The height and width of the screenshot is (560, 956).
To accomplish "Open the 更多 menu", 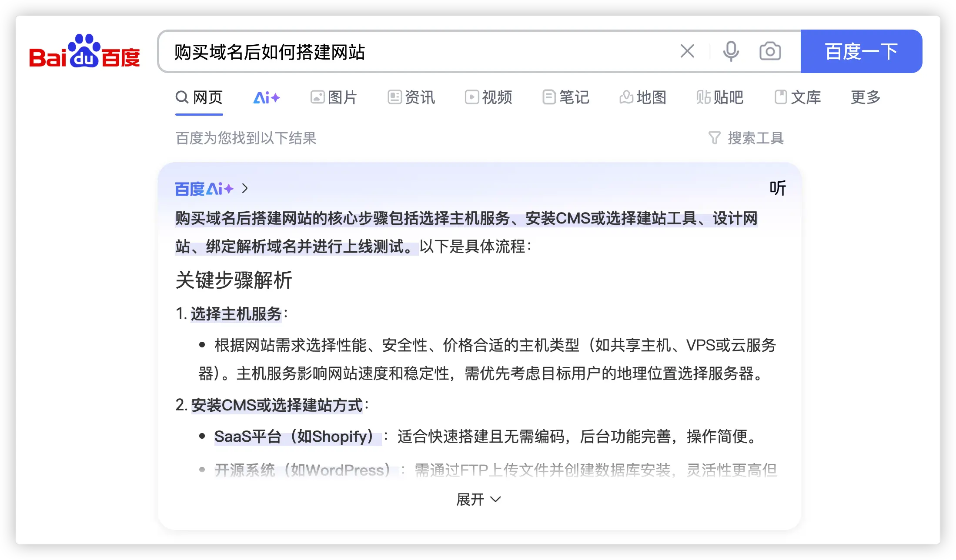I will [866, 97].
